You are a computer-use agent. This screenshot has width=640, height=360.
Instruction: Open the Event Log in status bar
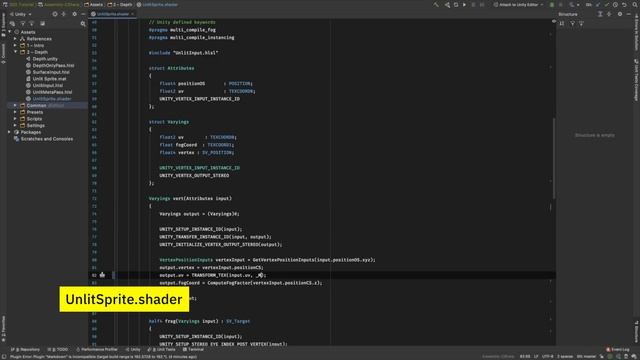(618, 349)
